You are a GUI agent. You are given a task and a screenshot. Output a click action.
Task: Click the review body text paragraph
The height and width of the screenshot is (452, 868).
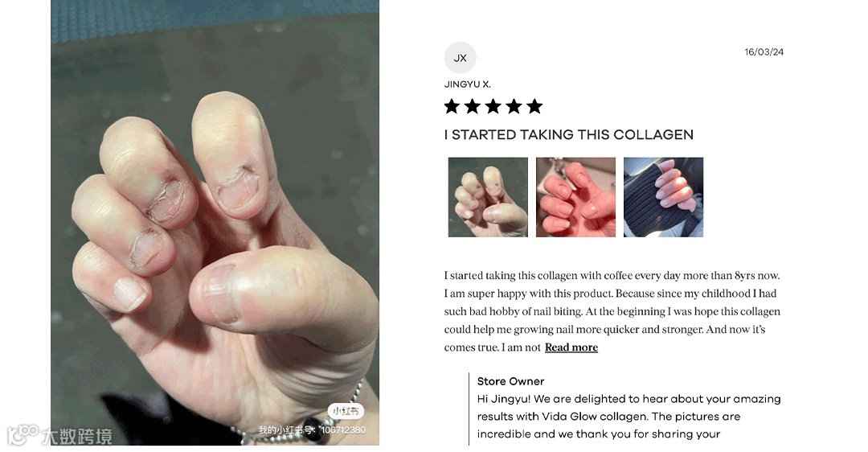612,311
